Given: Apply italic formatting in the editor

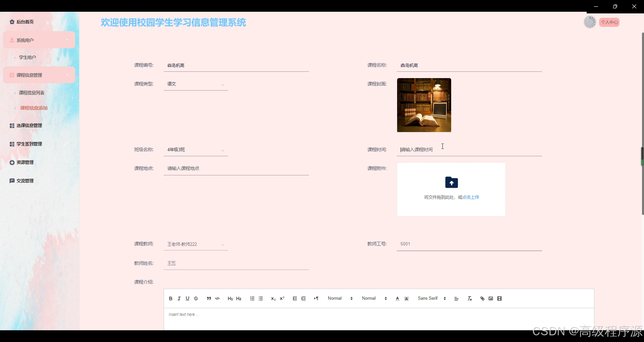Looking at the screenshot, I should click(x=179, y=298).
